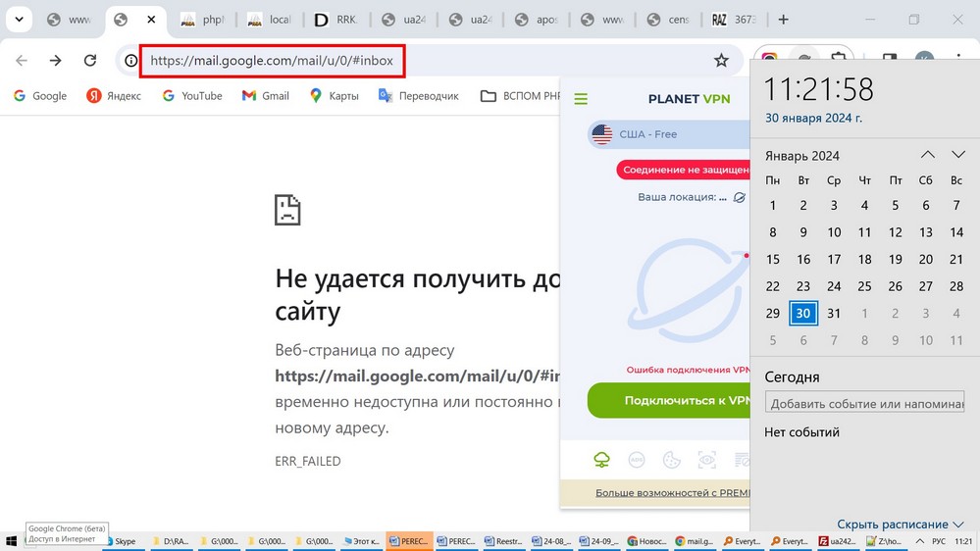Open the eye tracker icon in the VPN footer
Image resolution: width=980 pixels, height=551 pixels.
click(706, 461)
